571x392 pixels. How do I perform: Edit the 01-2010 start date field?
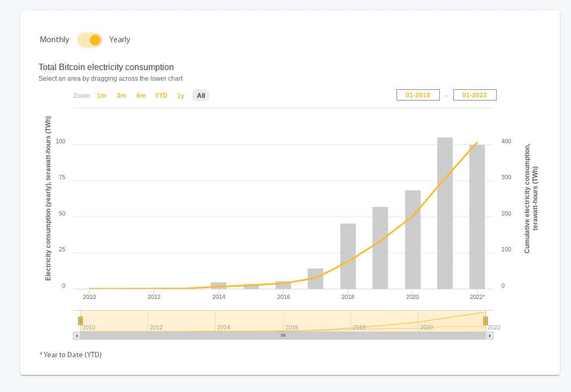pyautogui.click(x=418, y=95)
